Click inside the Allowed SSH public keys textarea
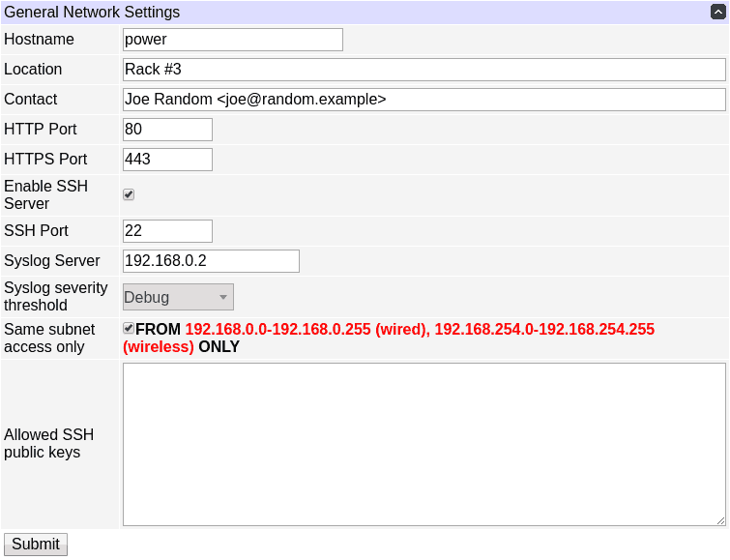This screenshot has width=730, height=560. (423, 444)
